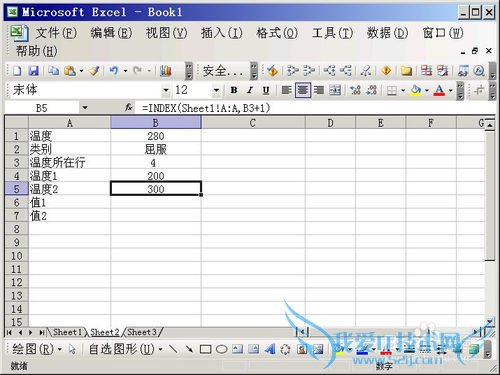The width and height of the screenshot is (500, 375).
Task: Open the 文件(F) menu
Action: pos(56,33)
